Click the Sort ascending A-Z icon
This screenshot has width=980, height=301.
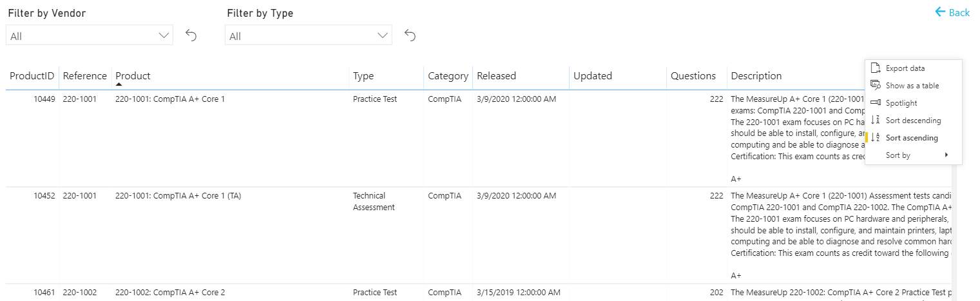tap(875, 137)
